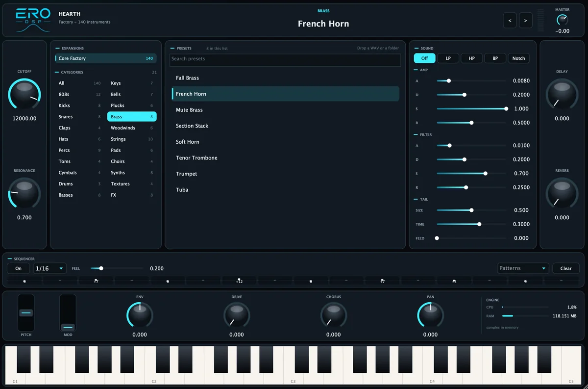Click the Drive knob

coord(237,314)
